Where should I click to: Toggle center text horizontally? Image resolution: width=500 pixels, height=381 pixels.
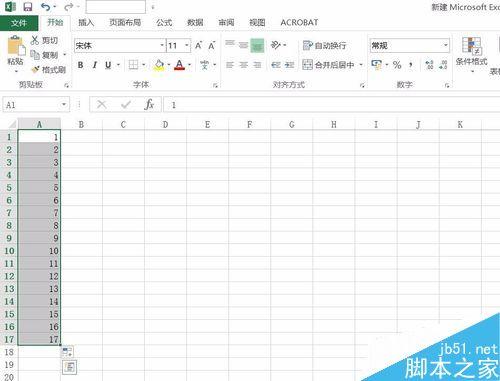pos(244,65)
